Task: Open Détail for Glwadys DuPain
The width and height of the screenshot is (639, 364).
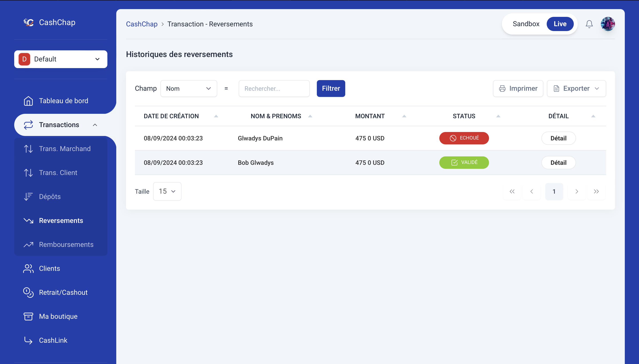Action: click(558, 138)
